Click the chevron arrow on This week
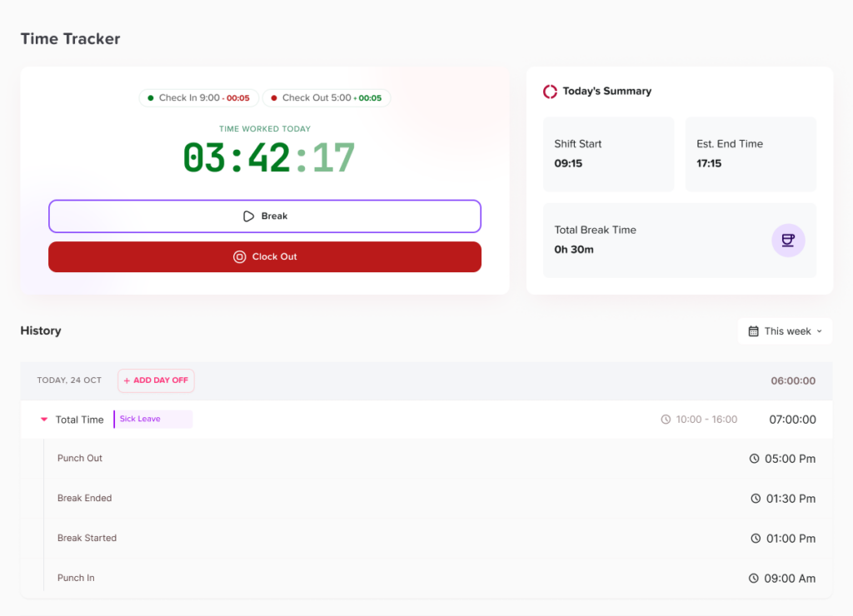Image resolution: width=853 pixels, height=616 pixels. pyautogui.click(x=820, y=331)
